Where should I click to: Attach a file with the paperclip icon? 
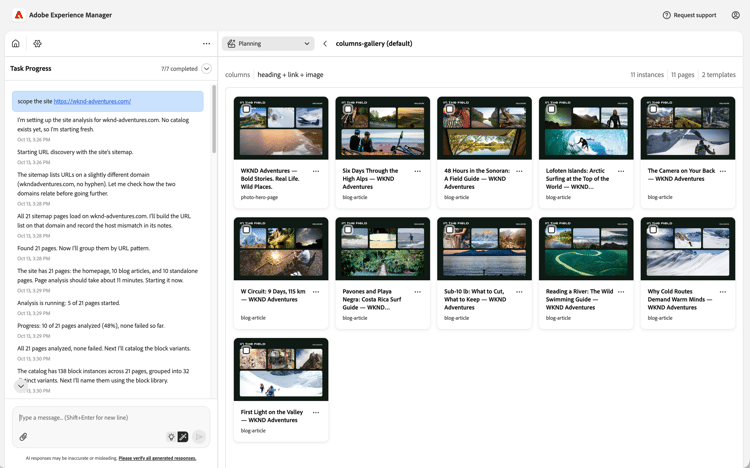(x=23, y=436)
